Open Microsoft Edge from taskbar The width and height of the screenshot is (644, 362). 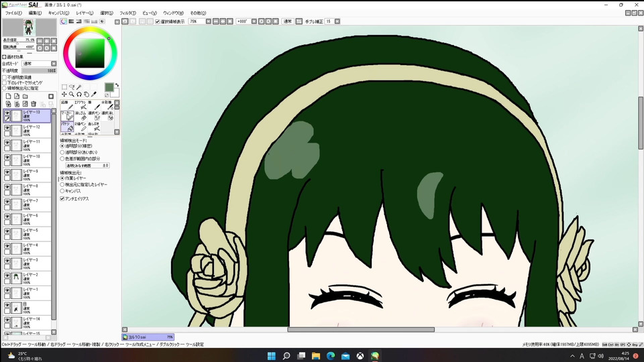coord(331,356)
